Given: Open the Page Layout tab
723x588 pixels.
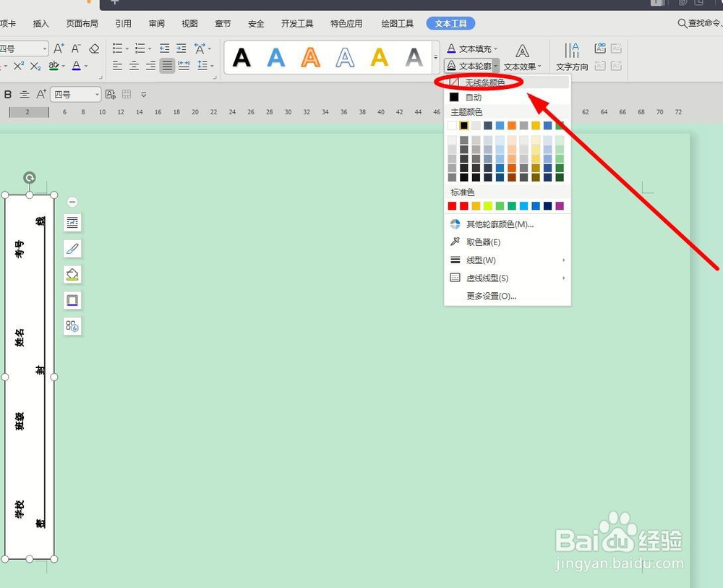Looking at the screenshot, I should tap(82, 24).
